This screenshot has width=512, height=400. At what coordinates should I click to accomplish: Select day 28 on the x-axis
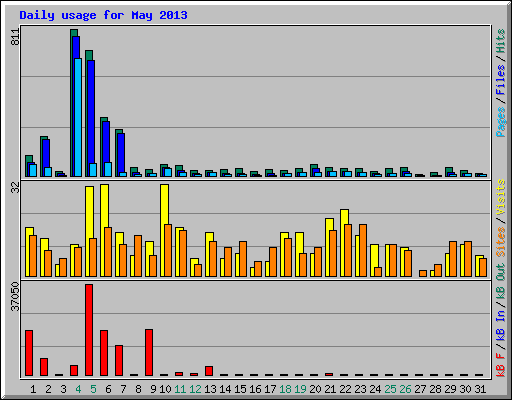point(435,389)
